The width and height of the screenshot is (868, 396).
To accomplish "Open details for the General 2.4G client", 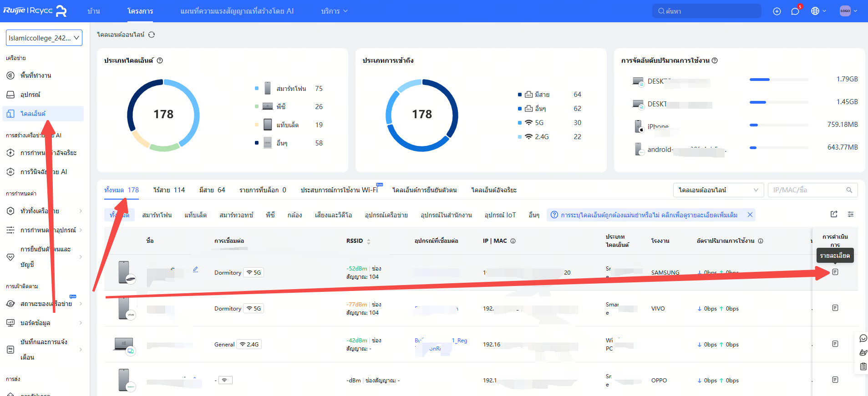I will pyautogui.click(x=835, y=344).
